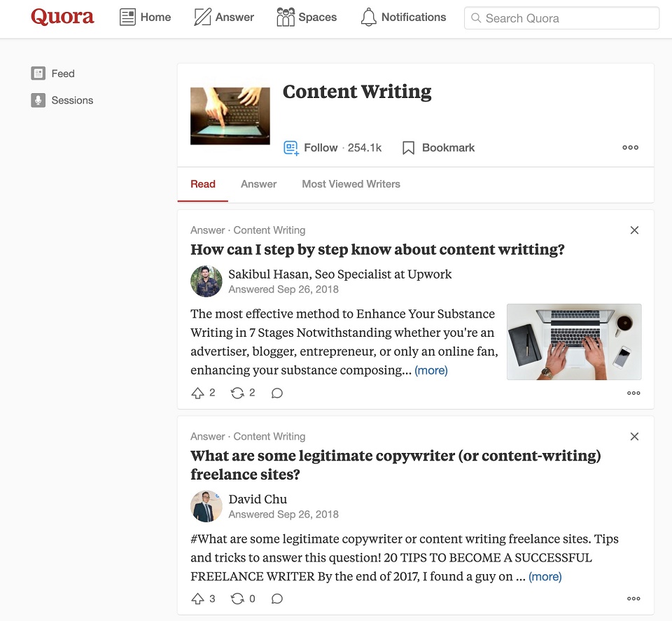Click the reshare count 2 on Sakibul's answer
The width and height of the screenshot is (672, 621).
[x=252, y=393]
